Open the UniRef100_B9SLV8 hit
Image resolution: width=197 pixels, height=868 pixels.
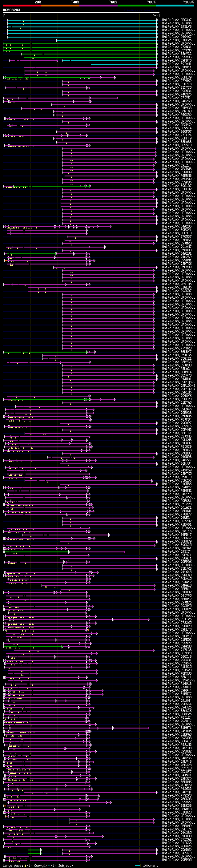click(176, 26)
